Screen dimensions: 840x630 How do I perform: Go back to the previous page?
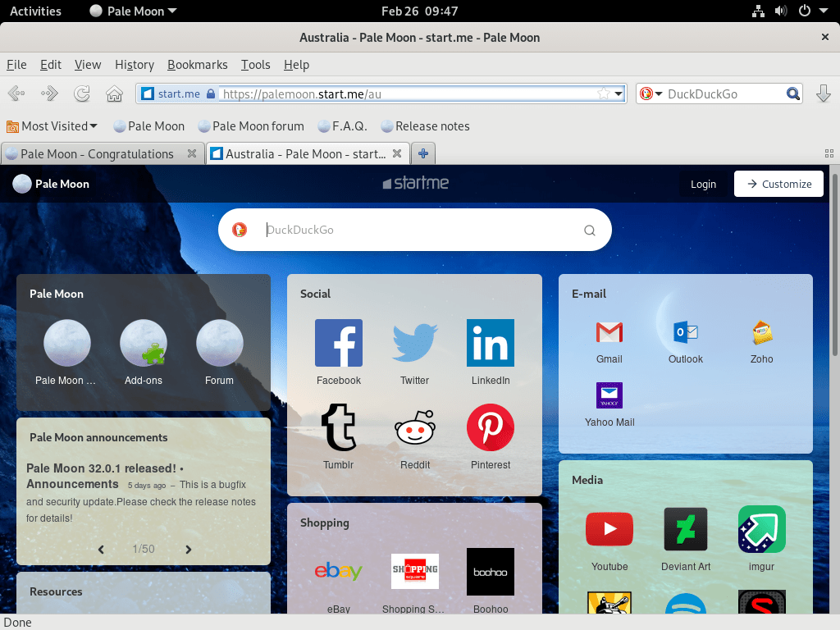[x=16, y=94]
